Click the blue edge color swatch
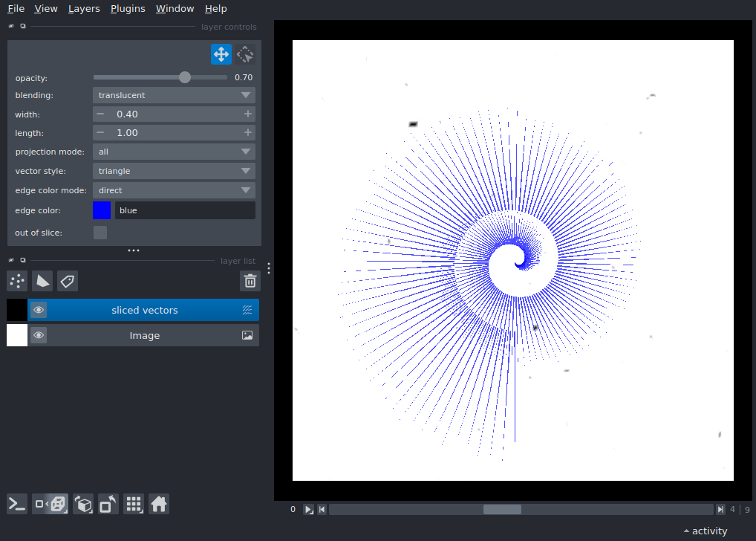The height and width of the screenshot is (541, 756). (102, 210)
